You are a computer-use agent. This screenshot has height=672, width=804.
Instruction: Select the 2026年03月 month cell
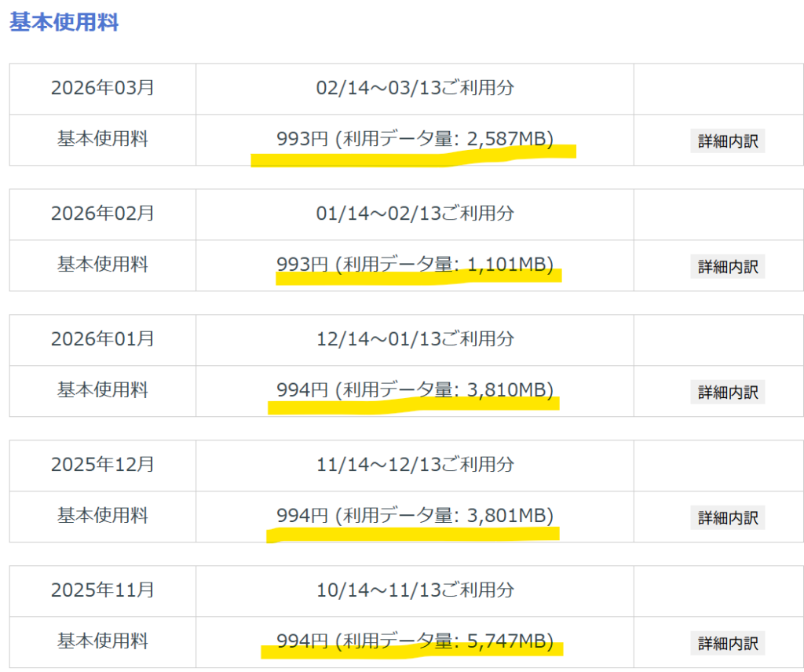coord(103,88)
